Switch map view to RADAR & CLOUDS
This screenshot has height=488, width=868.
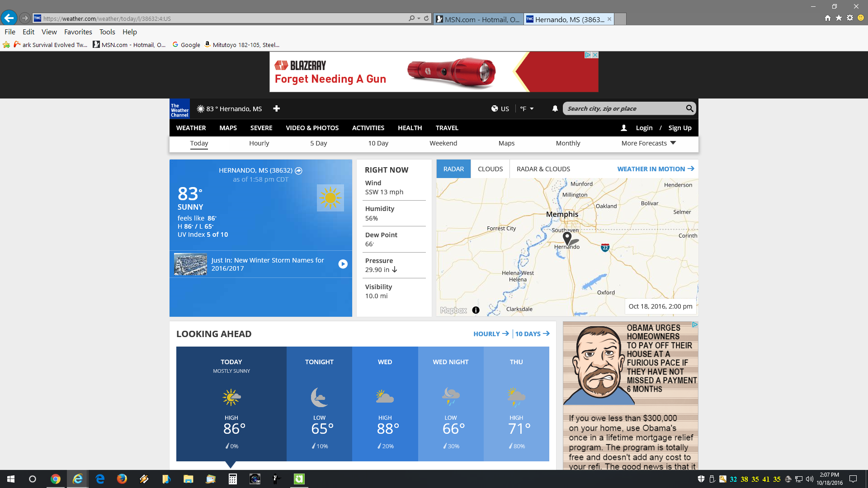pyautogui.click(x=543, y=169)
